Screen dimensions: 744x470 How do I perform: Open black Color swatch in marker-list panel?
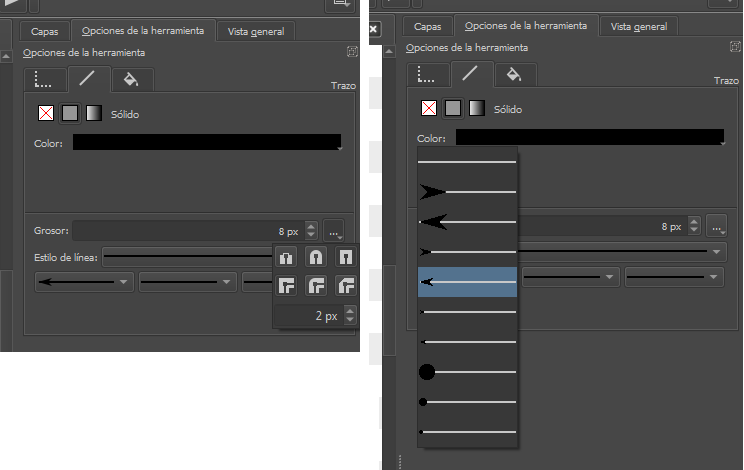click(x=590, y=137)
